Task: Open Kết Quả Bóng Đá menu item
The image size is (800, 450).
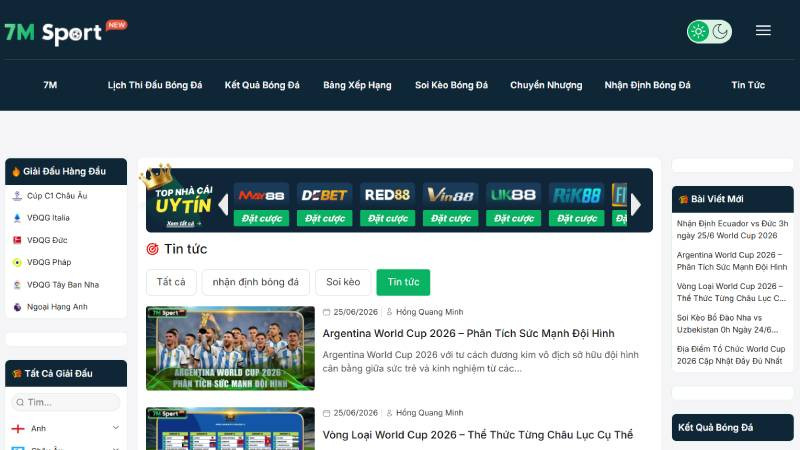Action: point(262,85)
